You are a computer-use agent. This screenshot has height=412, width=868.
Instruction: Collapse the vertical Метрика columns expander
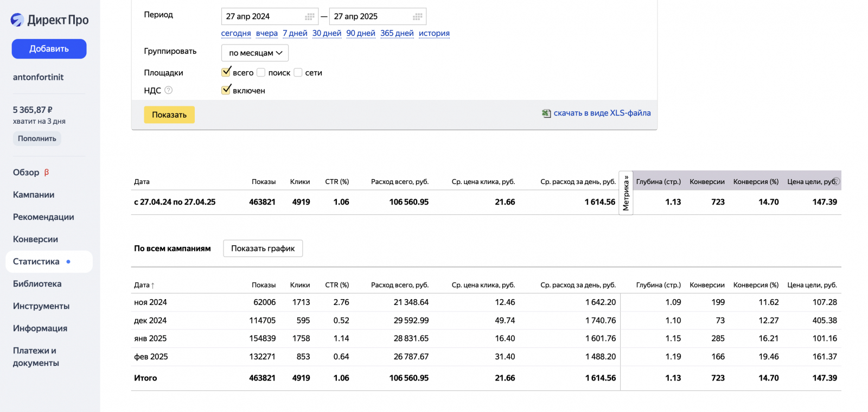coord(626,193)
